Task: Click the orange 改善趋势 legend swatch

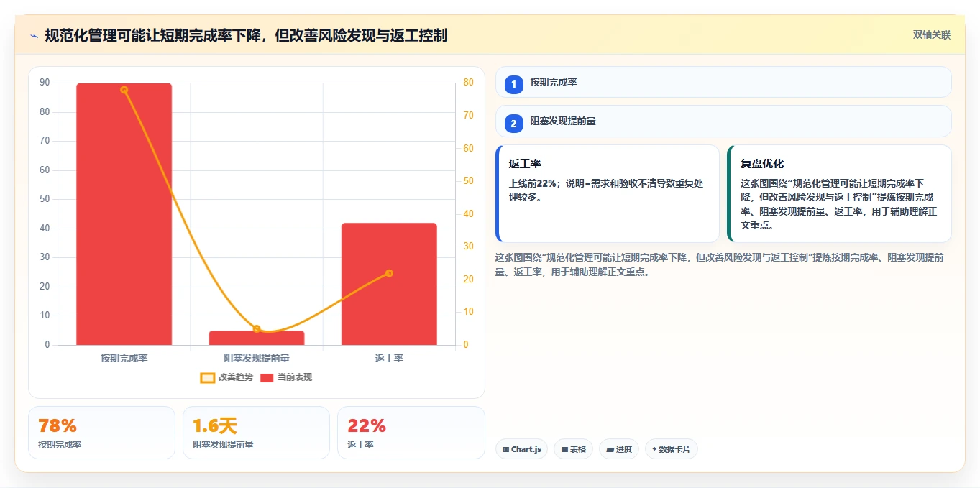Action: click(207, 377)
